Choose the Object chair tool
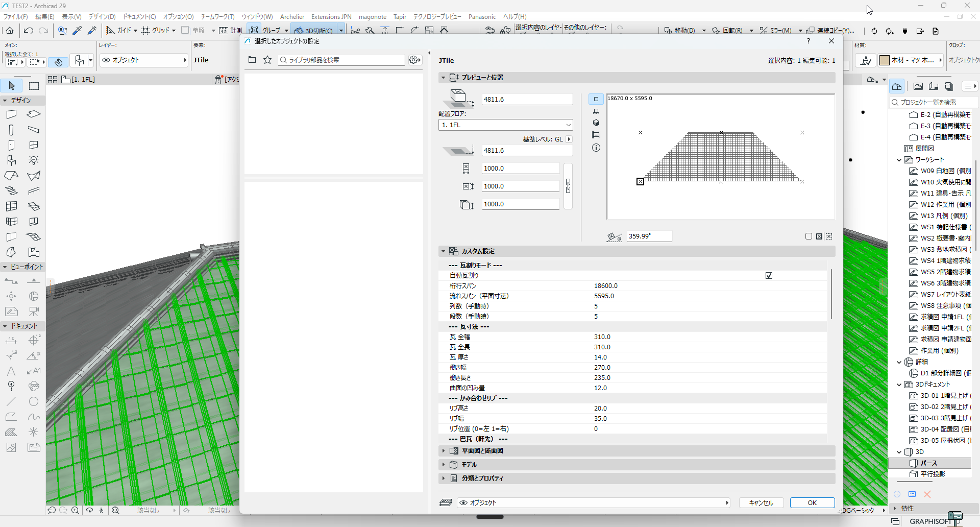The image size is (980, 527). point(11,160)
